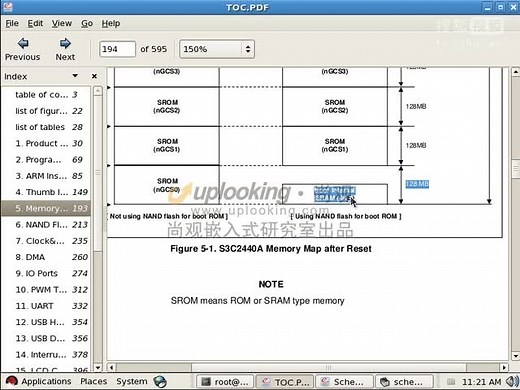Switch to 'Sche...' PDF taskbar button
The image size is (520, 390).
(x=344, y=382)
